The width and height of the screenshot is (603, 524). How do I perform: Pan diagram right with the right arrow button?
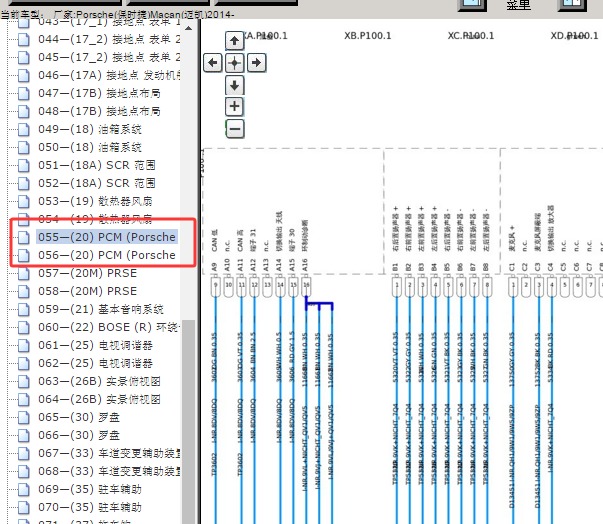(x=257, y=63)
